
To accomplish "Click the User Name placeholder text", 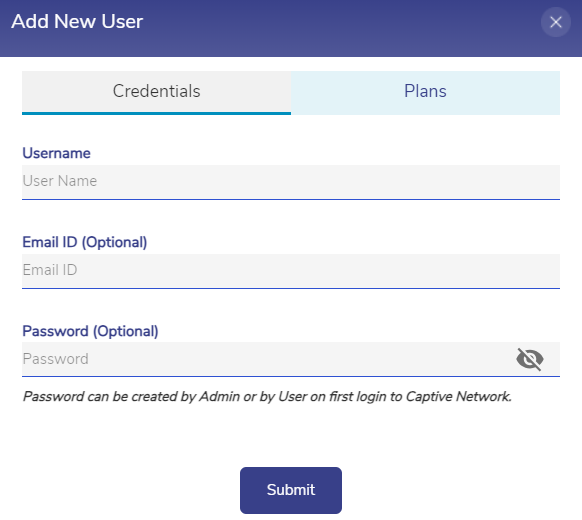I will pos(60,181).
